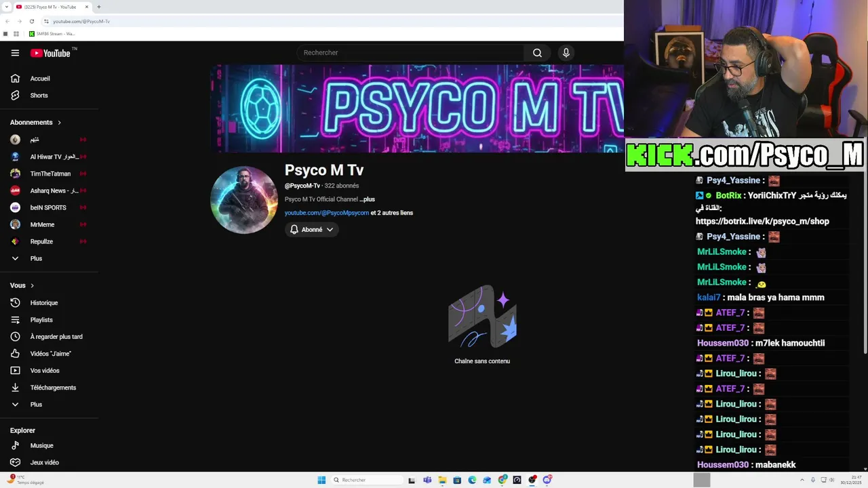Select the Psyco M Tv browser tab
The image size is (868, 488).
pos(53,7)
